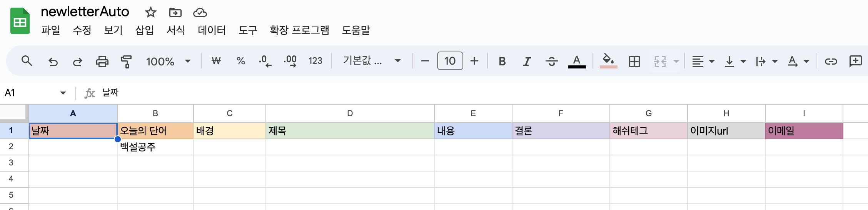Select the paint format roller icon
This screenshot has width=868, height=210.
(126, 61)
